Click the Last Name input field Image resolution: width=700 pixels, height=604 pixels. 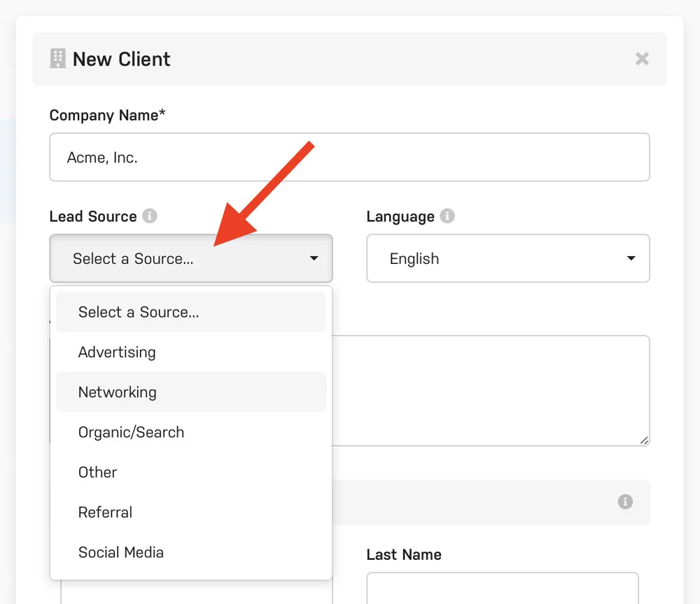502,588
